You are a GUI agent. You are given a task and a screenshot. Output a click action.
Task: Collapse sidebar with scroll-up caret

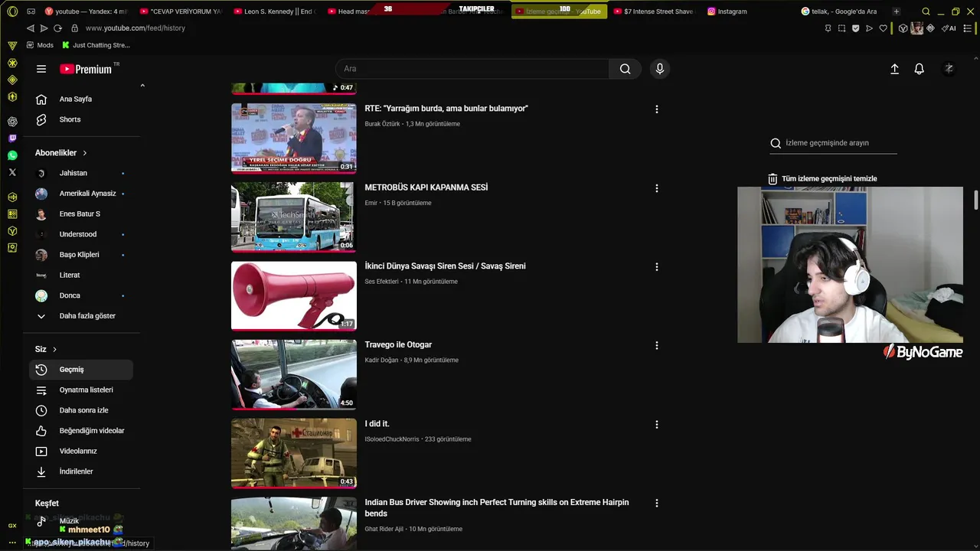142,86
